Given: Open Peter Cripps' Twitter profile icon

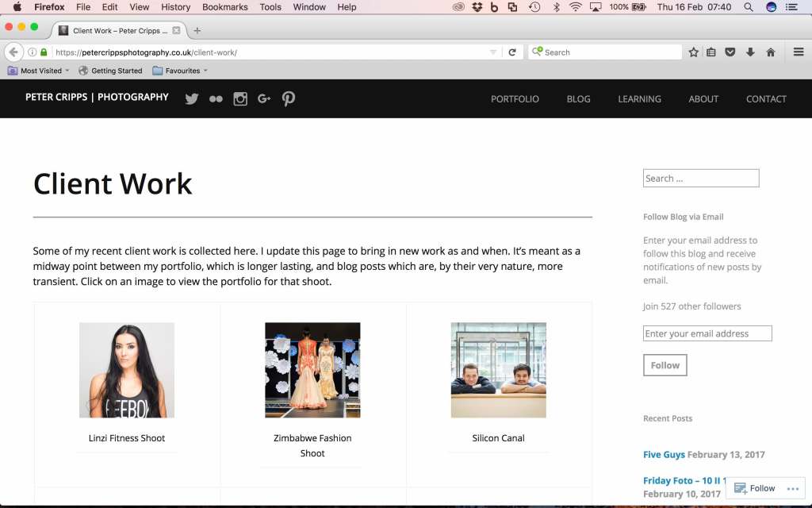Looking at the screenshot, I should [x=191, y=98].
